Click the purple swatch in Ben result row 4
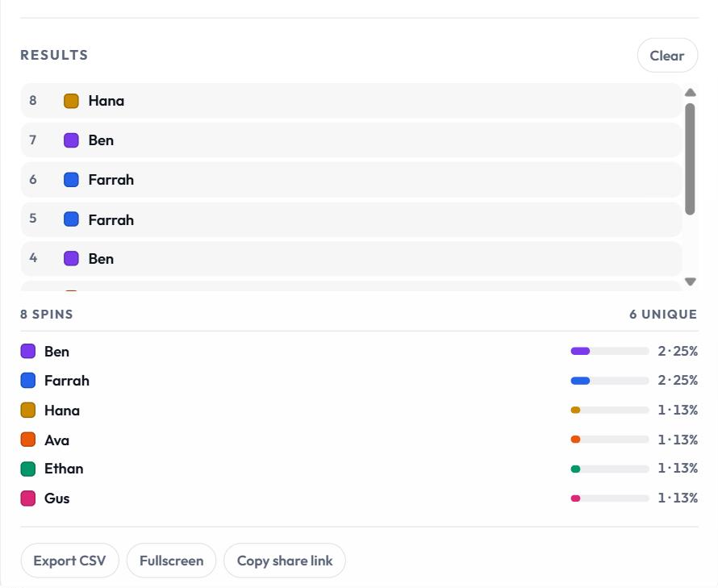Viewport: 718px width, 588px height. coord(71,259)
